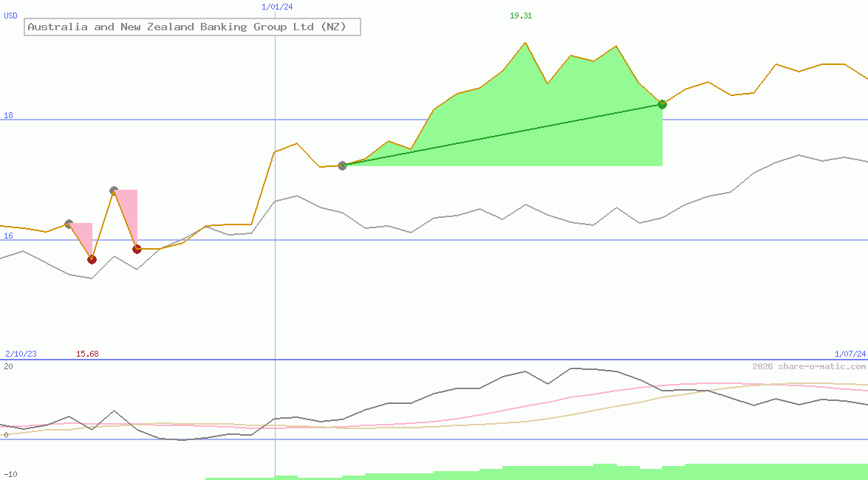
Task: Click the USD currency label
Action: [10, 16]
